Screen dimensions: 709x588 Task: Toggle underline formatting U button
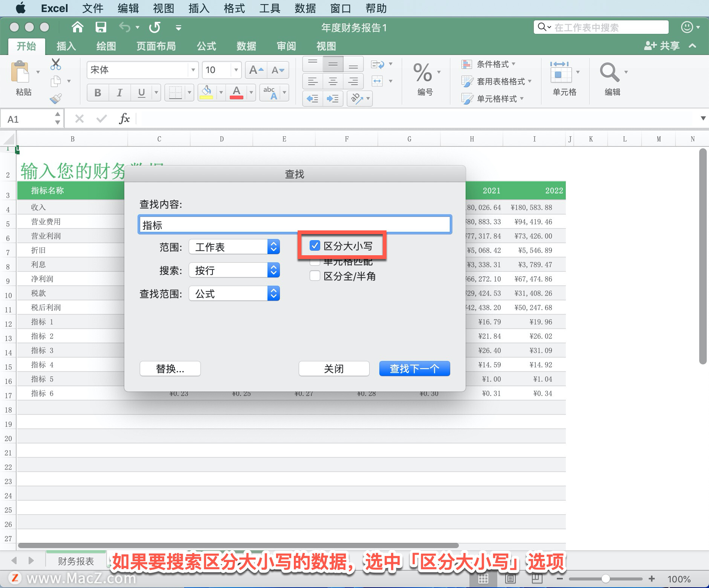click(x=141, y=93)
